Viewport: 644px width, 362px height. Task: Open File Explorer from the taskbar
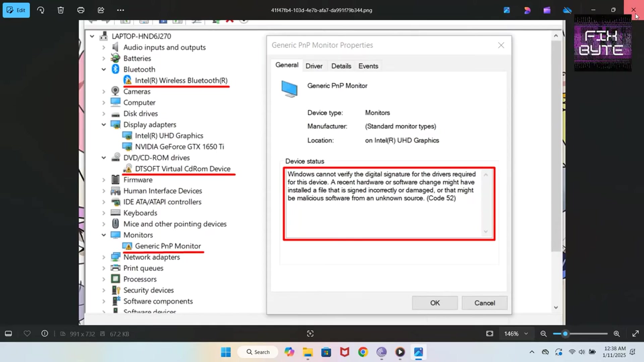[308, 352]
